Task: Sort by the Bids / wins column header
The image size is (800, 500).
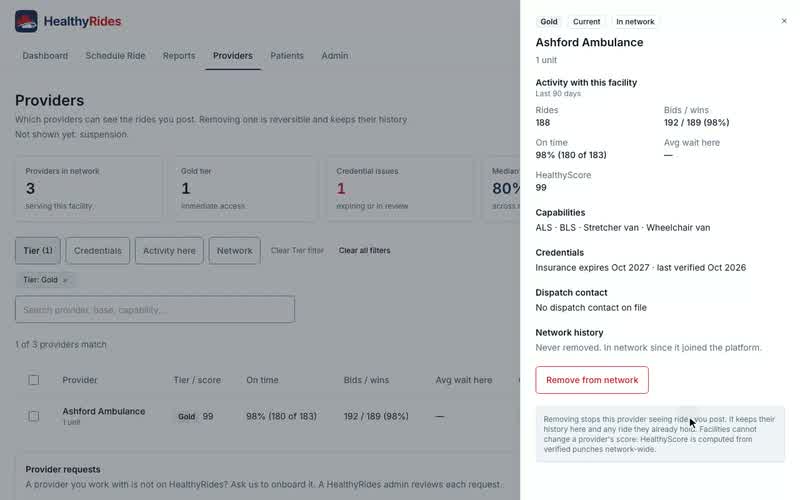Action: pyautogui.click(x=366, y=380)
